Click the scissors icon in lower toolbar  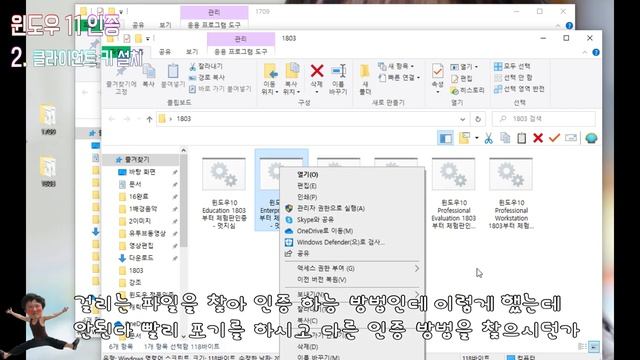pos(488,138)
